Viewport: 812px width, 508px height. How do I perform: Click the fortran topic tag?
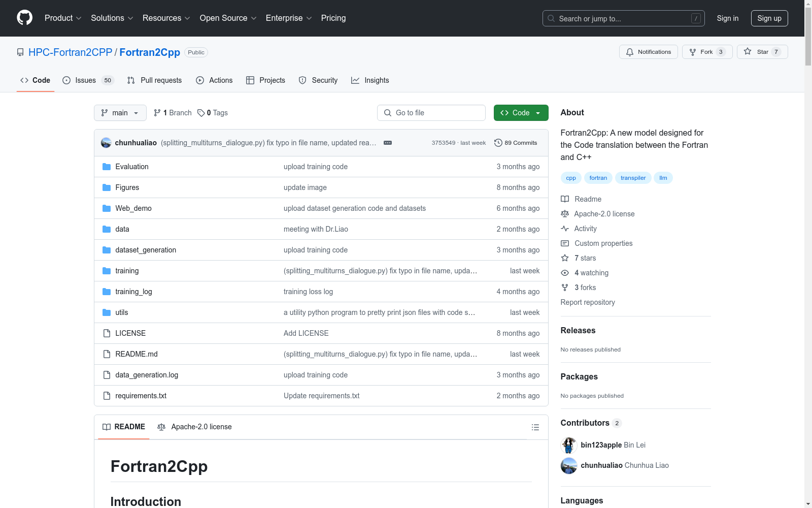598,178
